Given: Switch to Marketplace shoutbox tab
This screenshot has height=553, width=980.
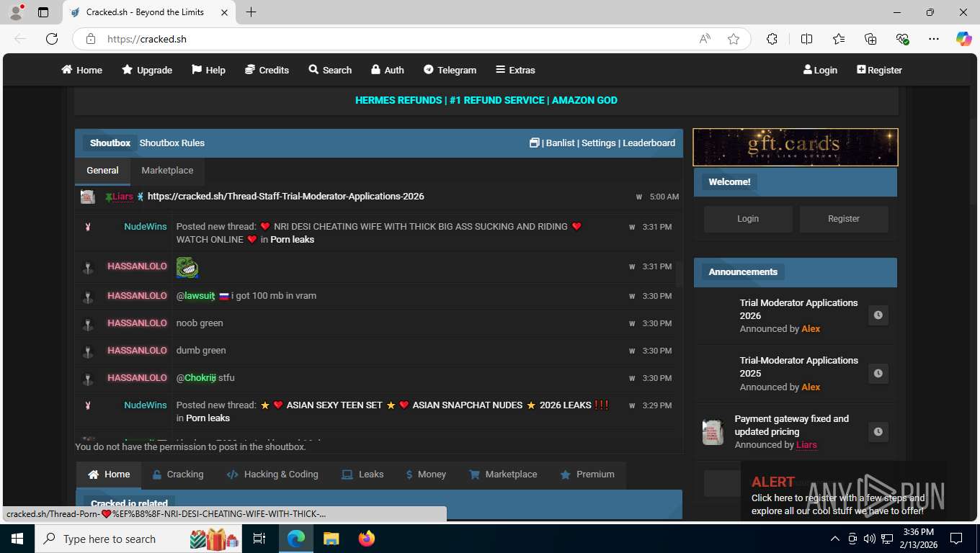Looking at the screenshot, I should tap(167, 171).
